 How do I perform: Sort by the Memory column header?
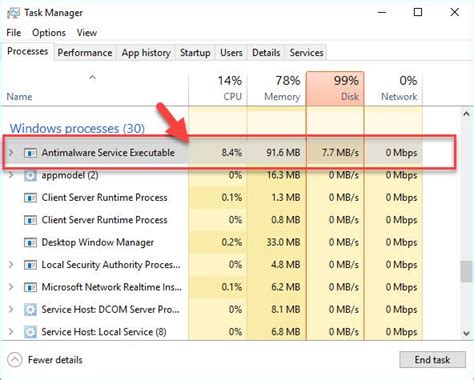pyautogui.click(x=277, y=89)
